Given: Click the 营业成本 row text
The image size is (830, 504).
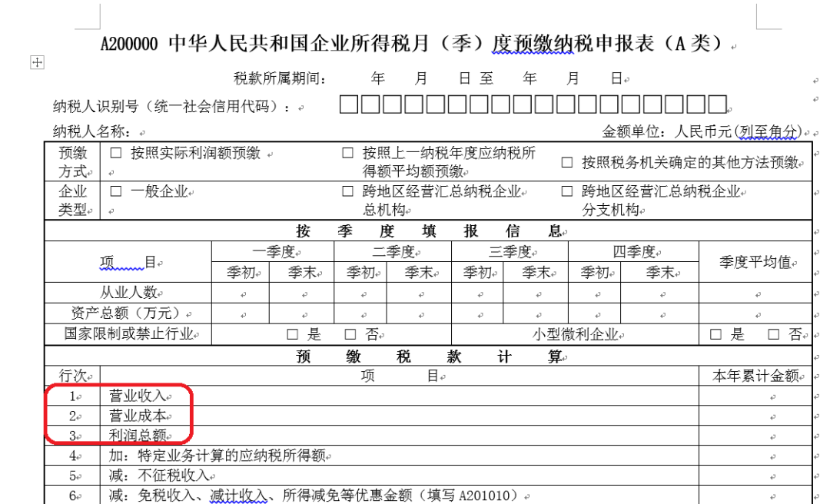Looking at the screenshot, I should click(138, 416).
